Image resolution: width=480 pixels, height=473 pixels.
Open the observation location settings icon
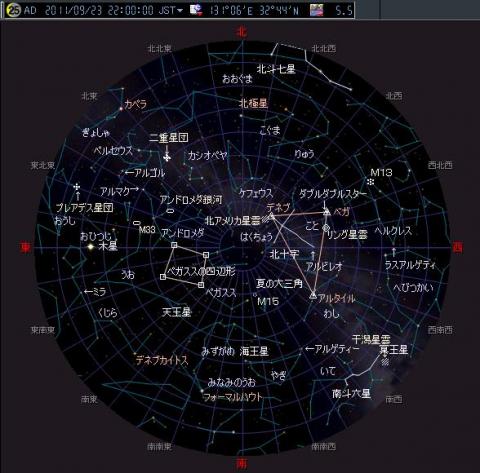[x=196, y=10]
